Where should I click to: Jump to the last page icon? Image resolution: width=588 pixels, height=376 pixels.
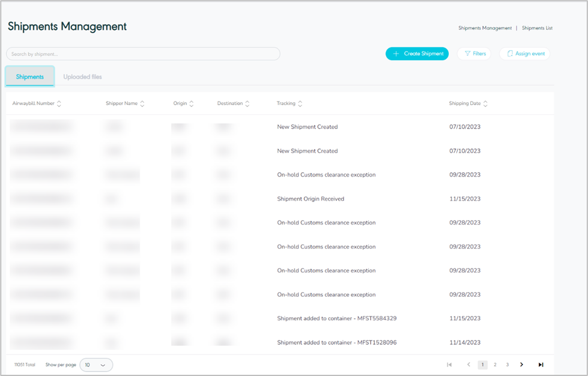click(541, 365)
